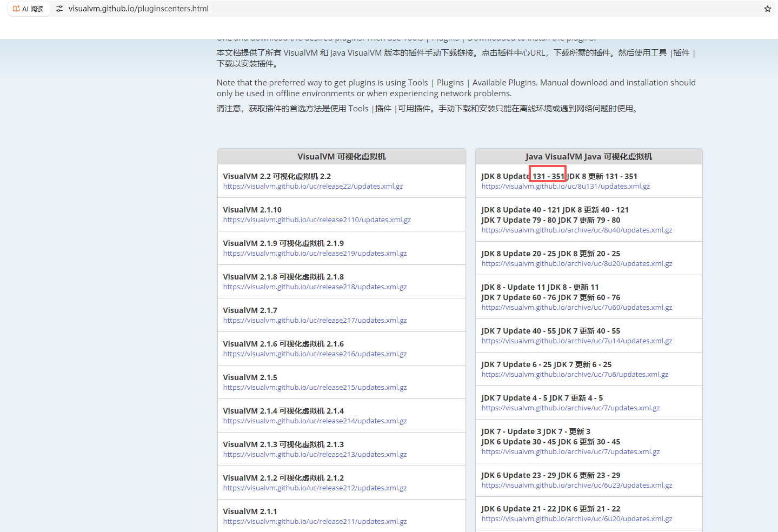Open the release213 updates.xml.gz link

pyautogui.click(x=315, y=455)
